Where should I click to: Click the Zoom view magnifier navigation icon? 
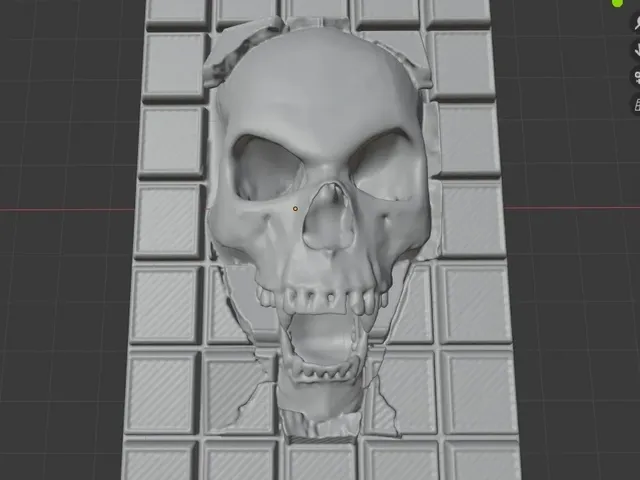tap(637, 23)
